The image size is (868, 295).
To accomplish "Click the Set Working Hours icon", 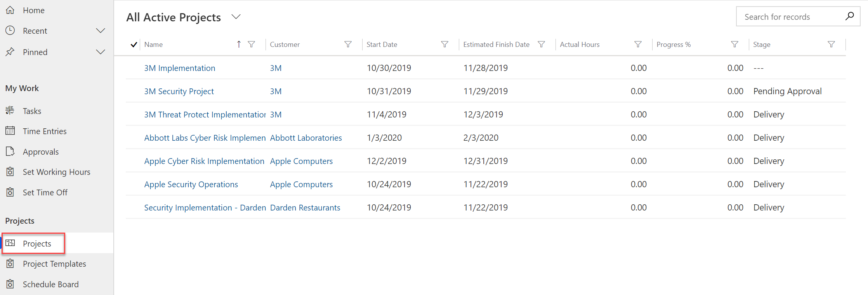I will [x=10, y=172].
